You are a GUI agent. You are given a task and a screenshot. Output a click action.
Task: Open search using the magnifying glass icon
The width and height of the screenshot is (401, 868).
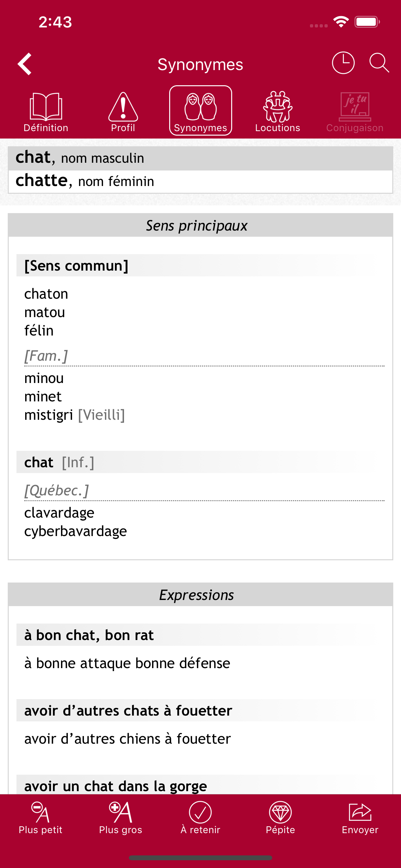point(379,63)
